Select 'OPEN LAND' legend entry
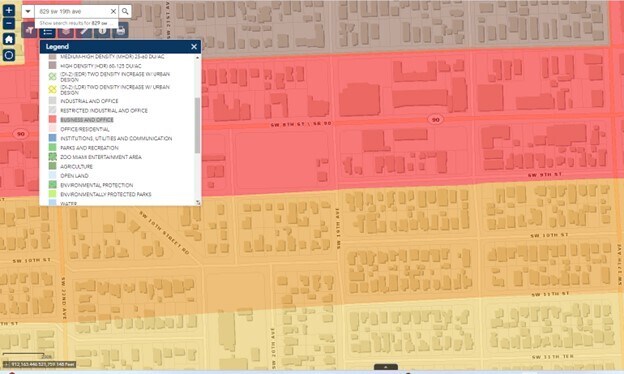 (x=74, y=176)
